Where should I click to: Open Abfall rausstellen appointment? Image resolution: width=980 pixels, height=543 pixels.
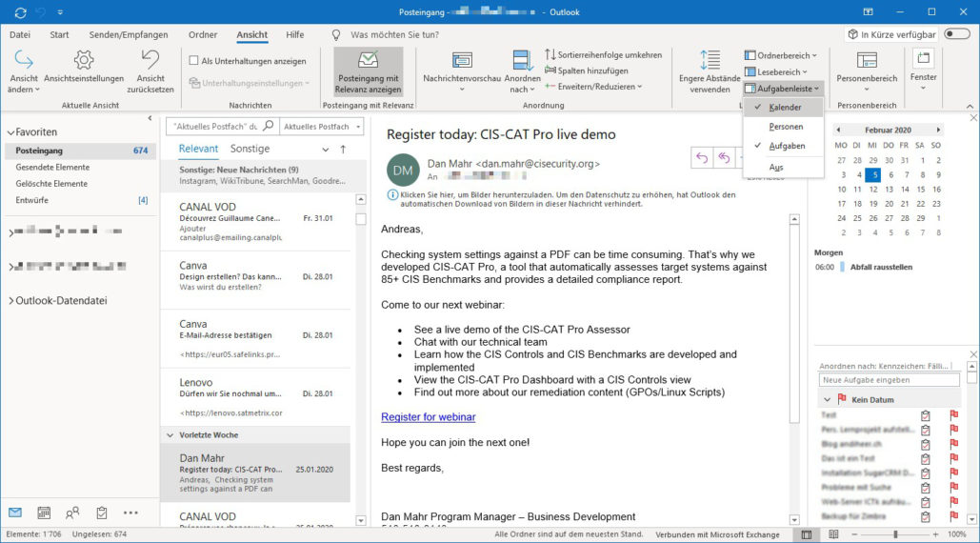tap(881, 267)
